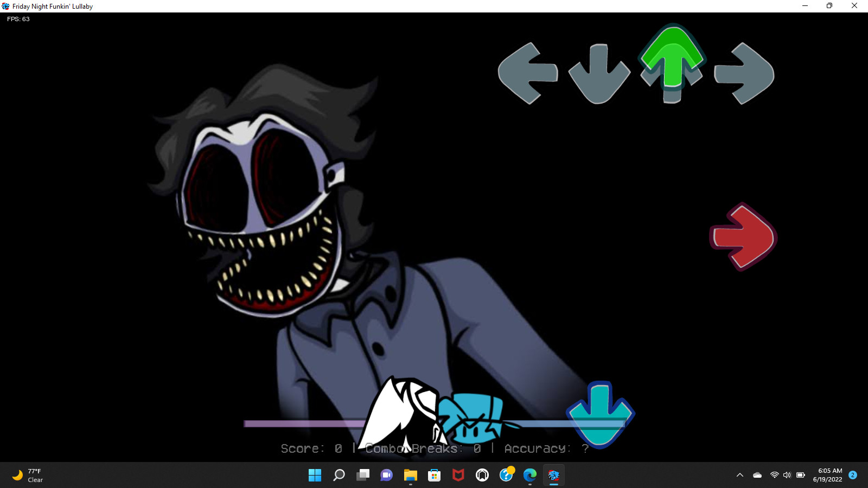
Task: Mute the speaker volume in system tray
Action: pyautogui.click(x=787, y=476)
